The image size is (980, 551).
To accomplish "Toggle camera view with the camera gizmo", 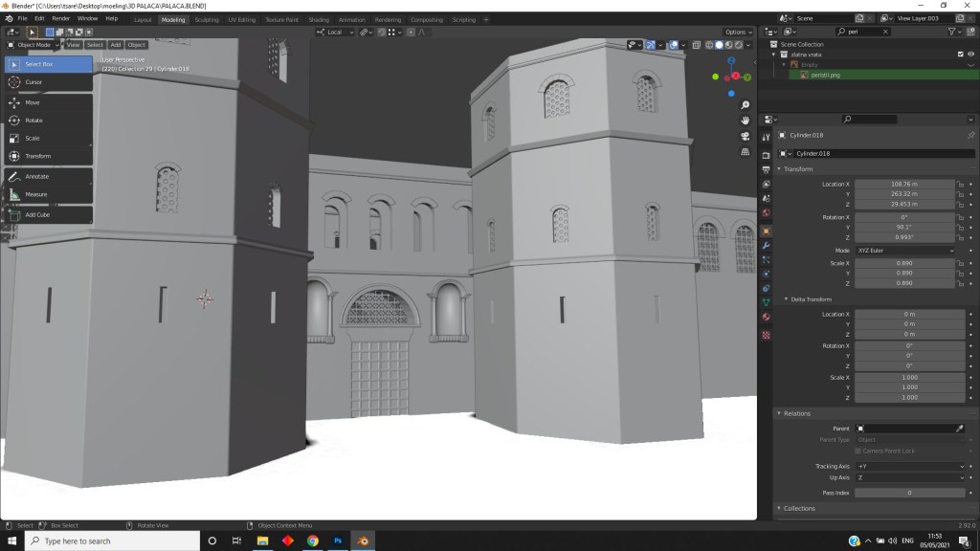I will click(746, 136).
